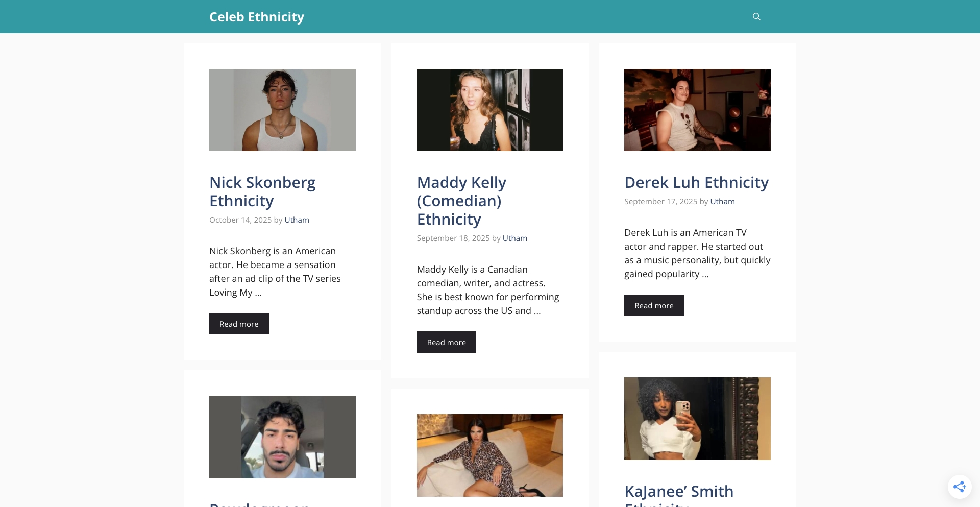
Task: Open Maddy Kelly's featured image
Action: 489,109
